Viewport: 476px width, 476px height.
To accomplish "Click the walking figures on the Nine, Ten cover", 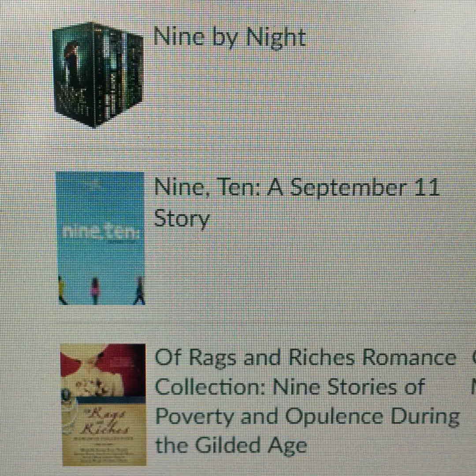I will tap(102, 290).
